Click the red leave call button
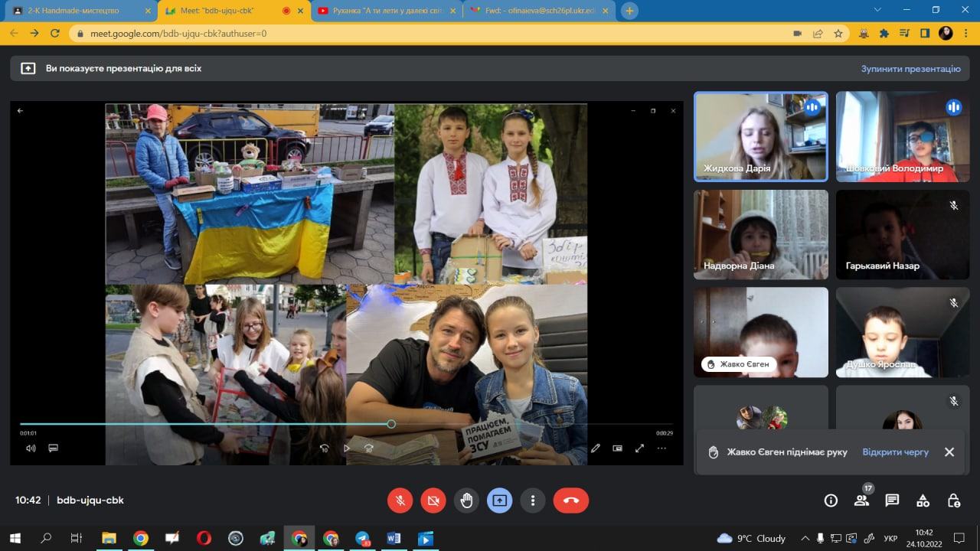 pyautogui.click(x=570, y=500)
